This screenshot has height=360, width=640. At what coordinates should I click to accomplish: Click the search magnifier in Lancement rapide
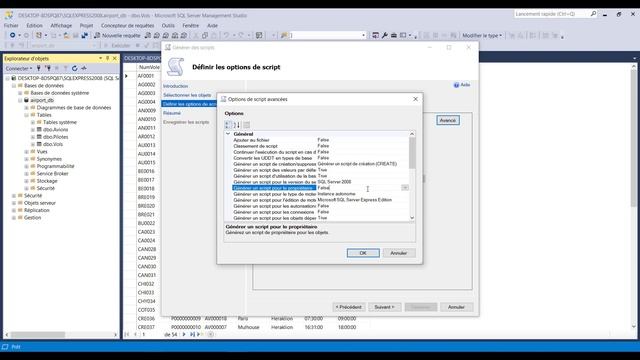pyautogui.click(x=593, y=14)
